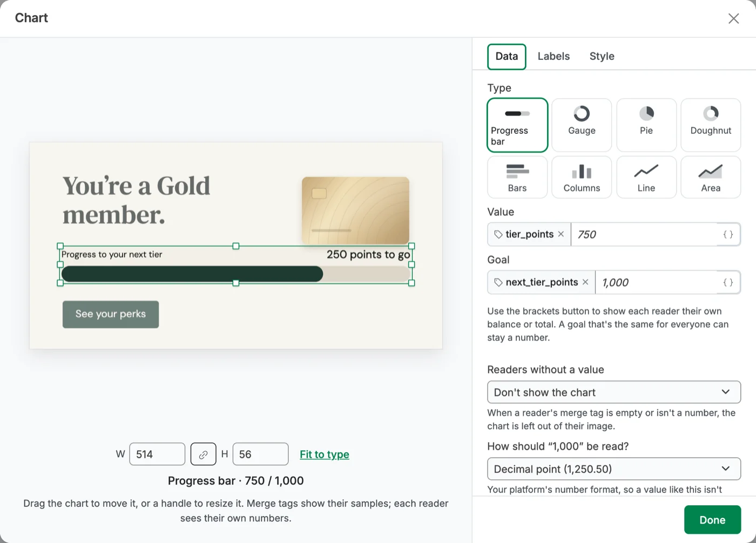Click the gold card image in preview
Image resolution: width=756 pixels, height=543 pixels.
click(x=355, y=211)
